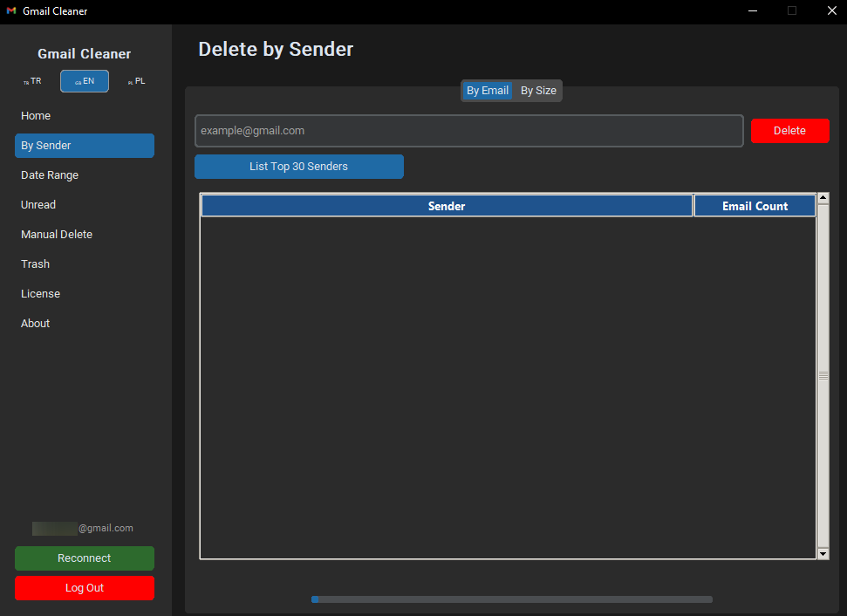Image resolution: width=847 pixels, height=616 pixels.
Task: Click the Reconnect button
Action: [x=85, y=558]
